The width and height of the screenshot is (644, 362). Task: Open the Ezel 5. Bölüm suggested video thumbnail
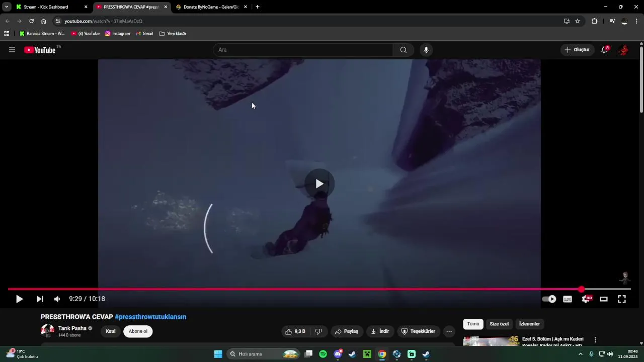coord(491,341)
